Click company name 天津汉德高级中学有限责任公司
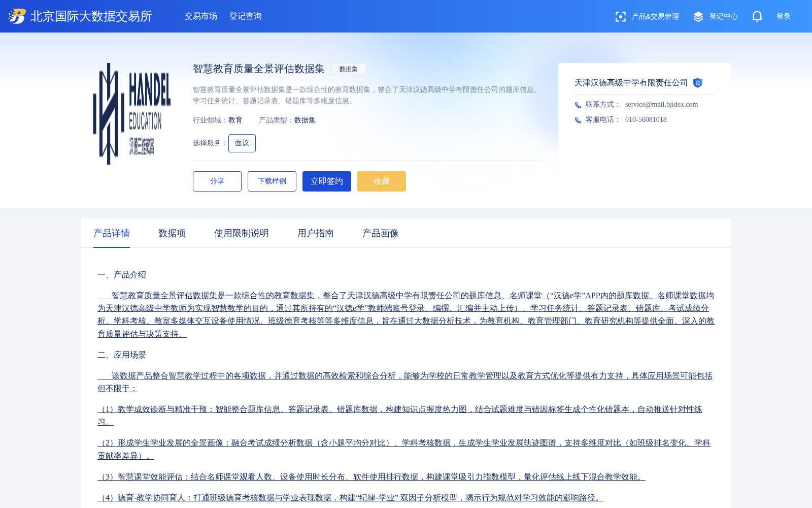 point(631,83)
